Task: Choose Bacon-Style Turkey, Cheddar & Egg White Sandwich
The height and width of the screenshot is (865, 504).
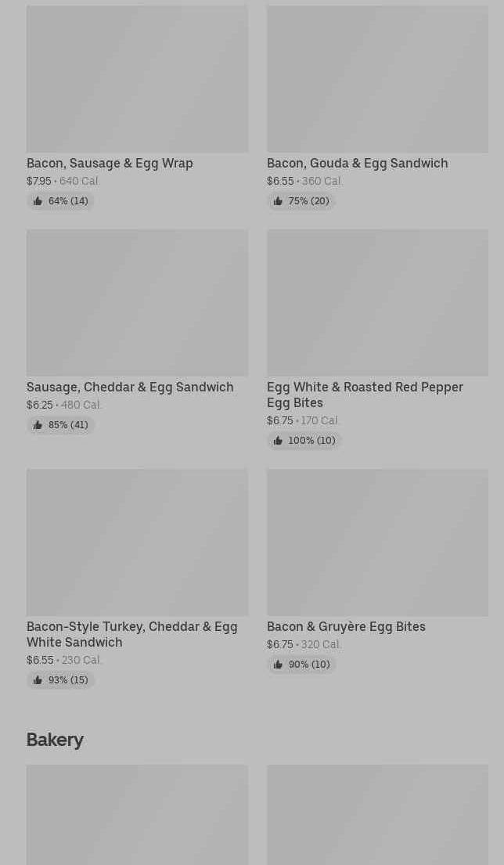Action: pyautogui.click(x=131, y=634)
